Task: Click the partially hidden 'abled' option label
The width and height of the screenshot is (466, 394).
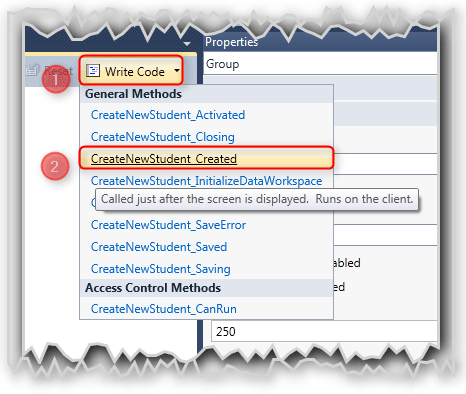Action: point(347,263)
